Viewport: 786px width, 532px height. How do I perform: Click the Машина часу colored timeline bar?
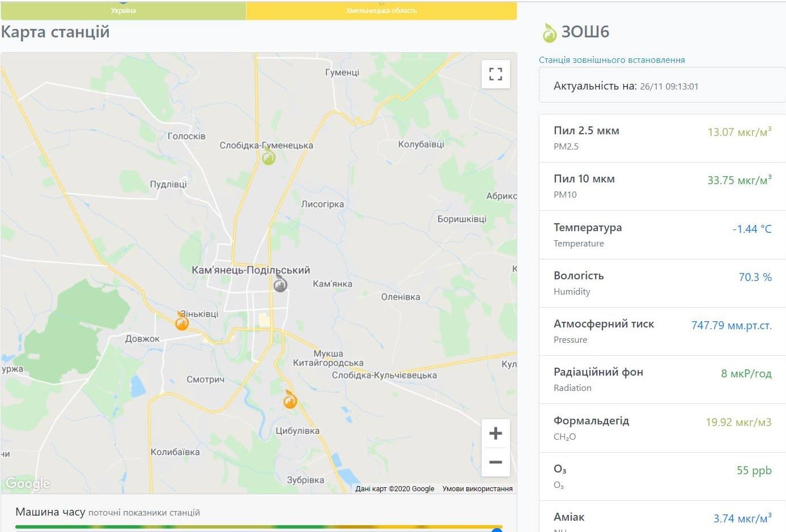[x=258, y=527]
